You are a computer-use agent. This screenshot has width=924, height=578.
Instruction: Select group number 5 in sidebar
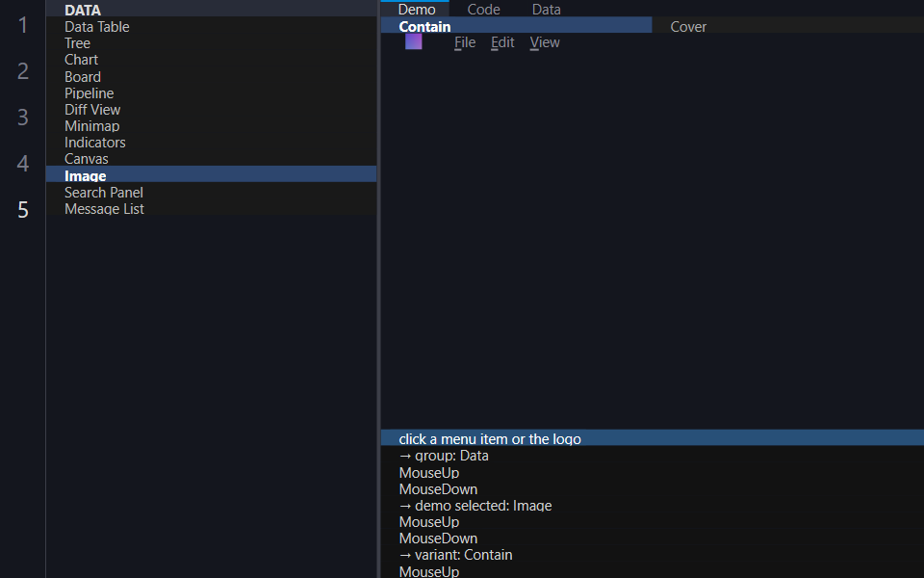[23, 209]
